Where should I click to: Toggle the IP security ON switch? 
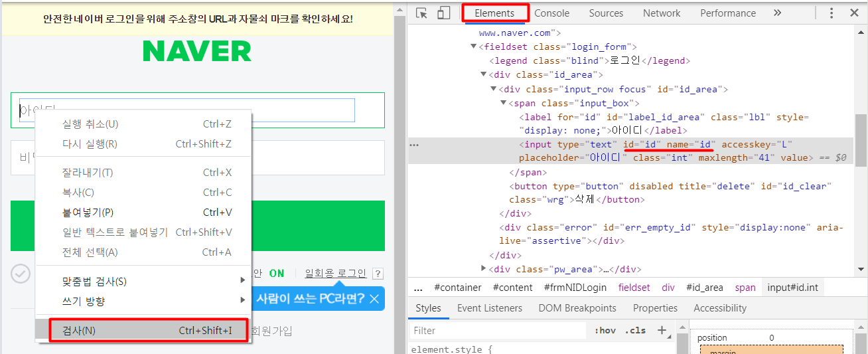click(x=277, y=273)
